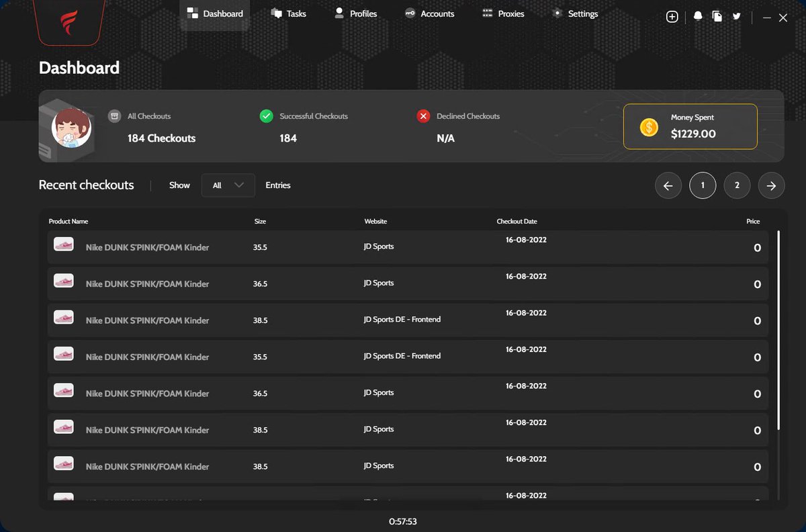Image resolution: width=806 pixels, height=532 pixels.
Task: Jump to page 2 of recent checkouts
Action: [737, 186]
